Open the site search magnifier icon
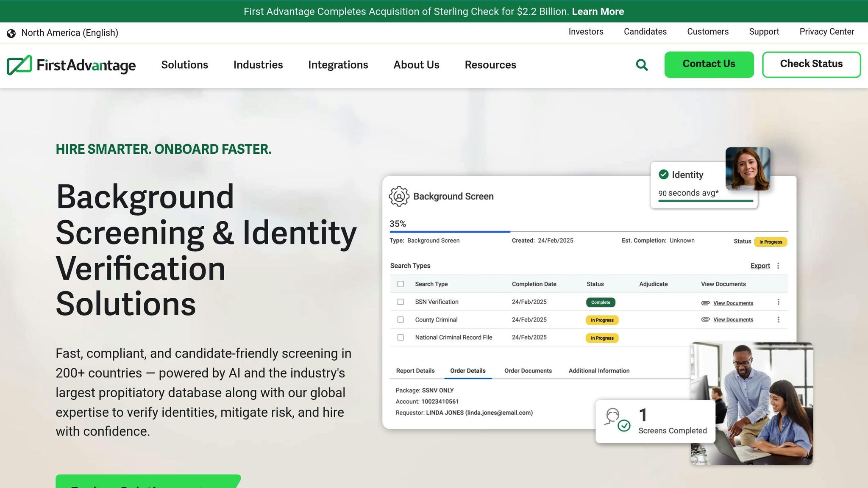868x488 pixels. (x=642, y=65)
